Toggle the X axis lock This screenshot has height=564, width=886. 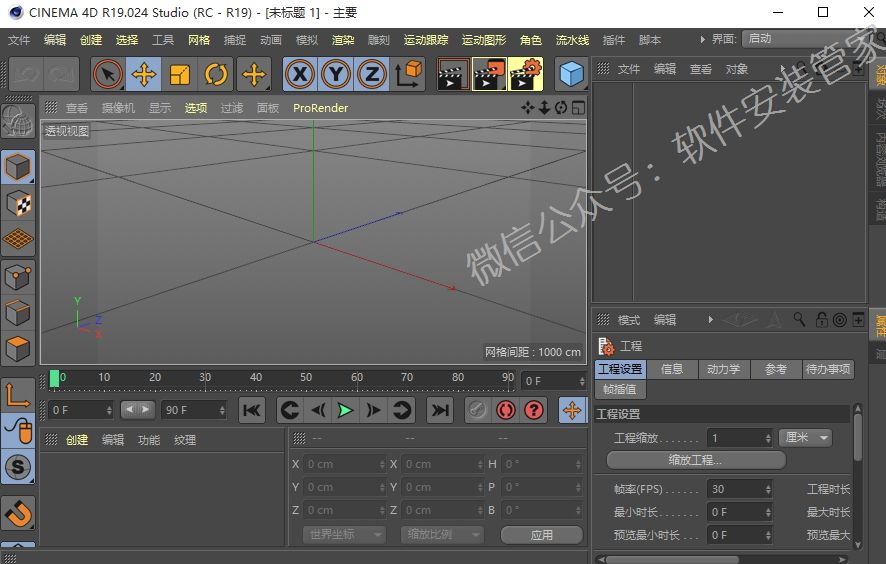point(301,75)
